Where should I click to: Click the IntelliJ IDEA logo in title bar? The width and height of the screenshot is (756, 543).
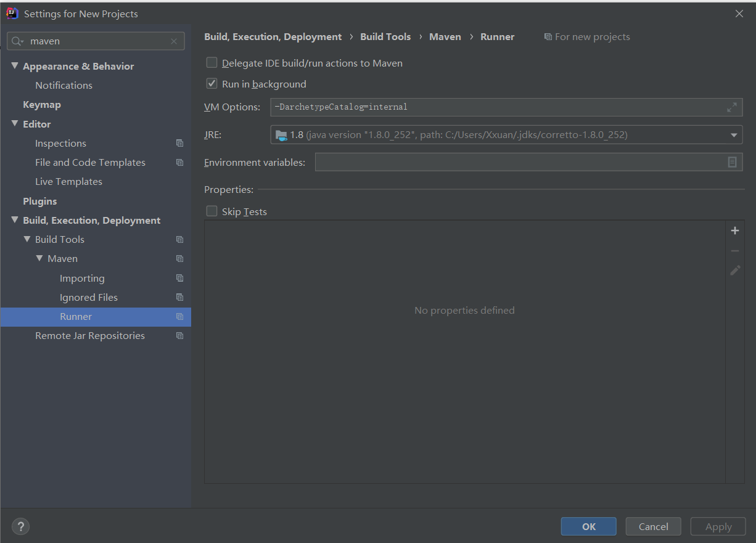12,14
